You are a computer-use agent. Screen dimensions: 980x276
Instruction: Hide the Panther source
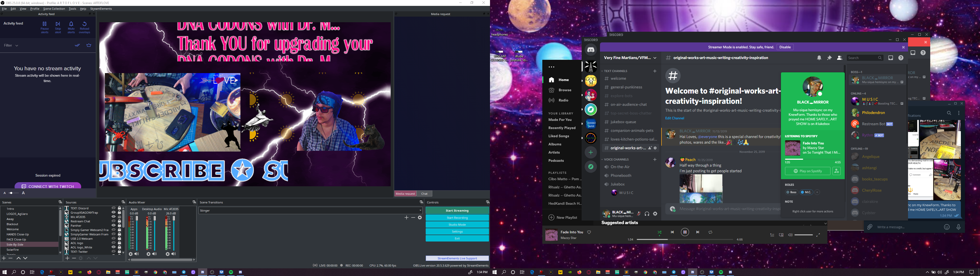[113, 225]
